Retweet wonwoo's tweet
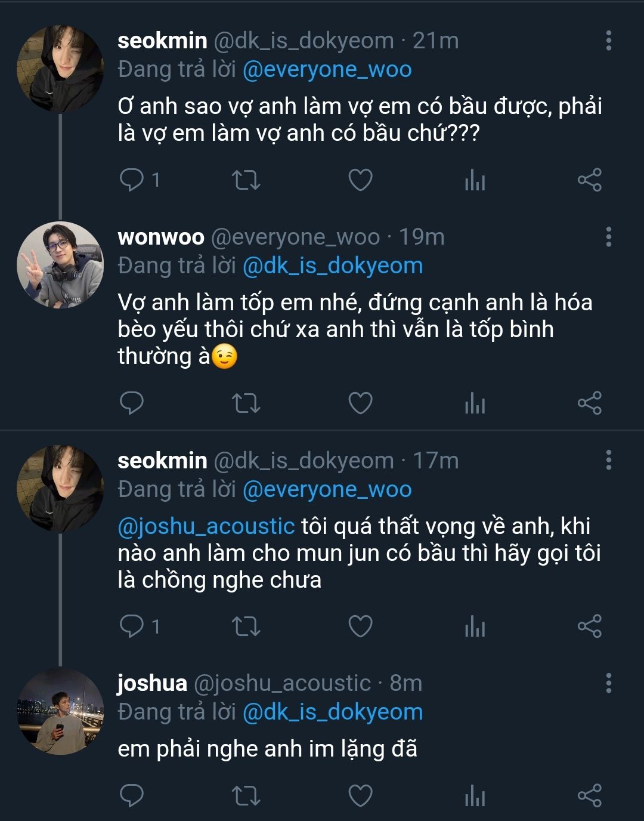Image resolution: width=644 pixels, height=821 pixels. [245, 403]
